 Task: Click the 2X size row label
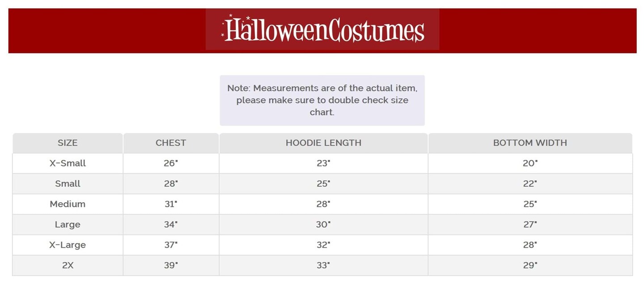[x=68, y=265]
